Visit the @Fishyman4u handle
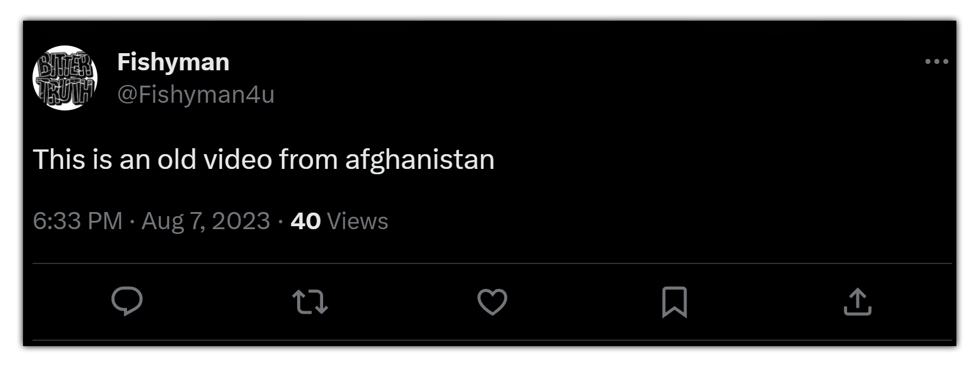Image resolution: width=980 pixels, height=365 pixels. [x=196, y=94]
